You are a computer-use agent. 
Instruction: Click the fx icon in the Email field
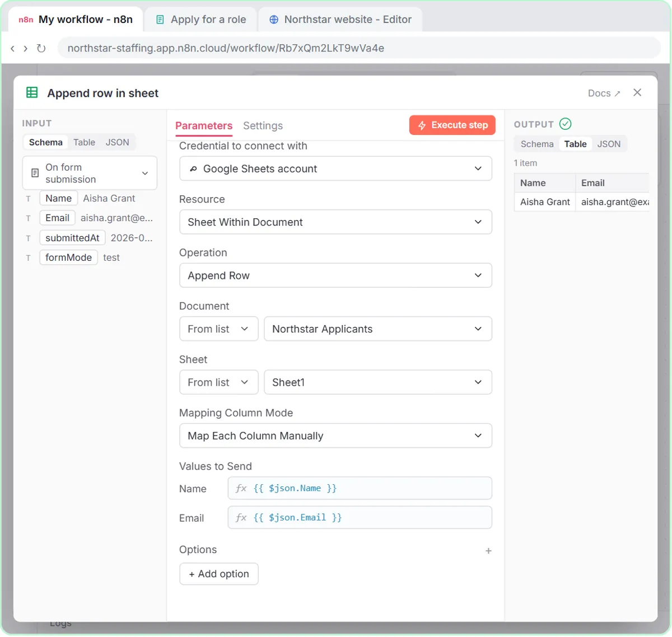241,518
